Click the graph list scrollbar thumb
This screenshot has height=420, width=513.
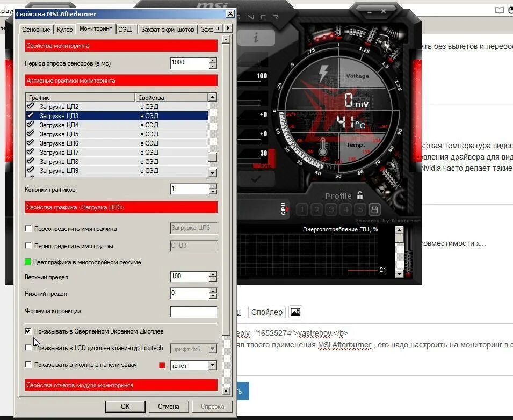tap(213, 157)
